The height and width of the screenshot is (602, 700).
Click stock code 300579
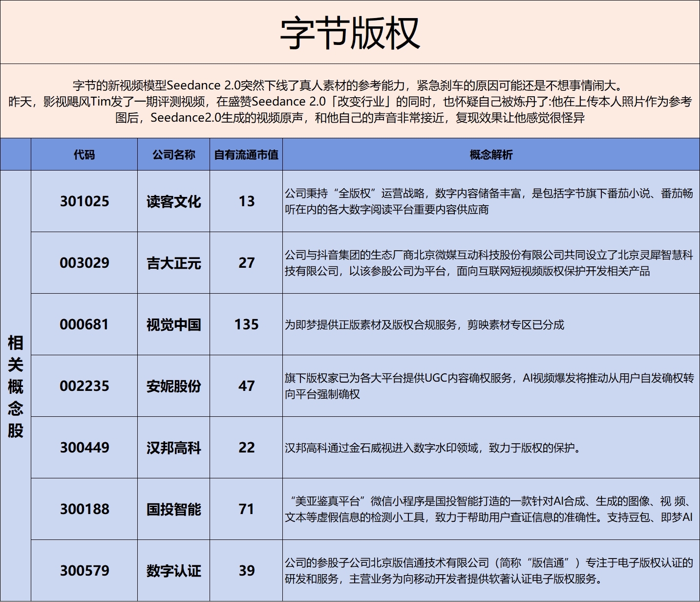tap(85, 571)
